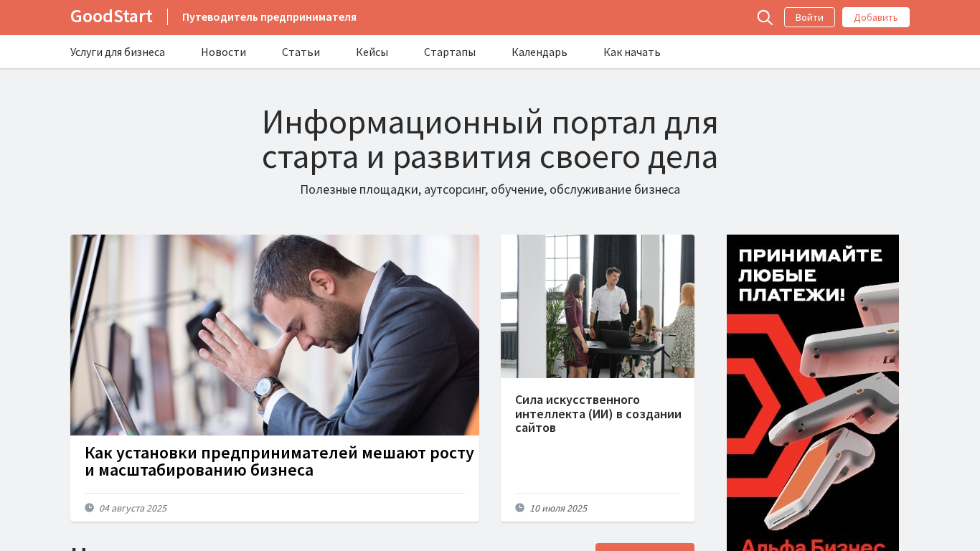Screen dimensions: 980x551
Task: Open the Статьи menu item
Action: pos(301,52)
